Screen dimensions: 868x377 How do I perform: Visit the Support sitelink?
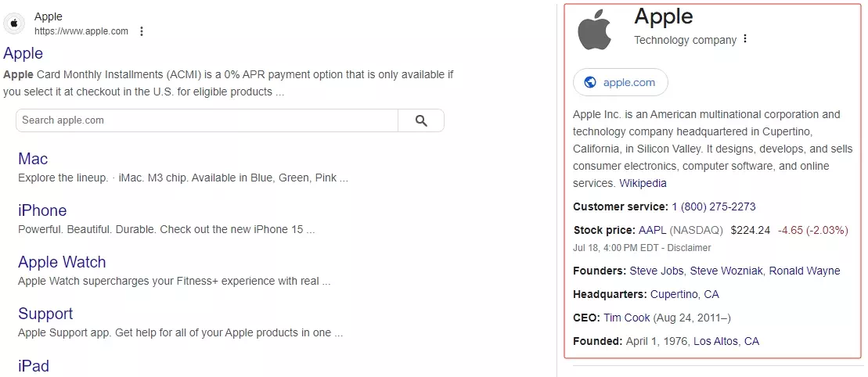click(45, 314)
